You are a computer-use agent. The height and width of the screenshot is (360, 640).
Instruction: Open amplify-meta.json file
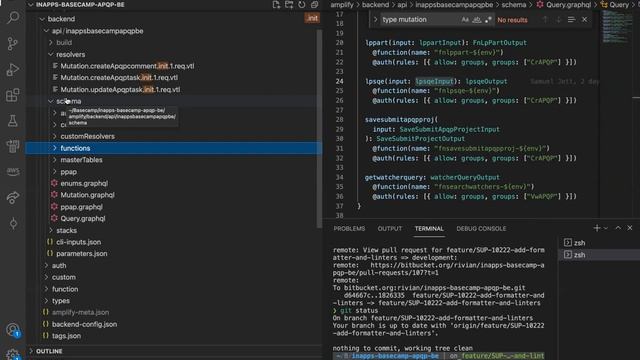174,312
